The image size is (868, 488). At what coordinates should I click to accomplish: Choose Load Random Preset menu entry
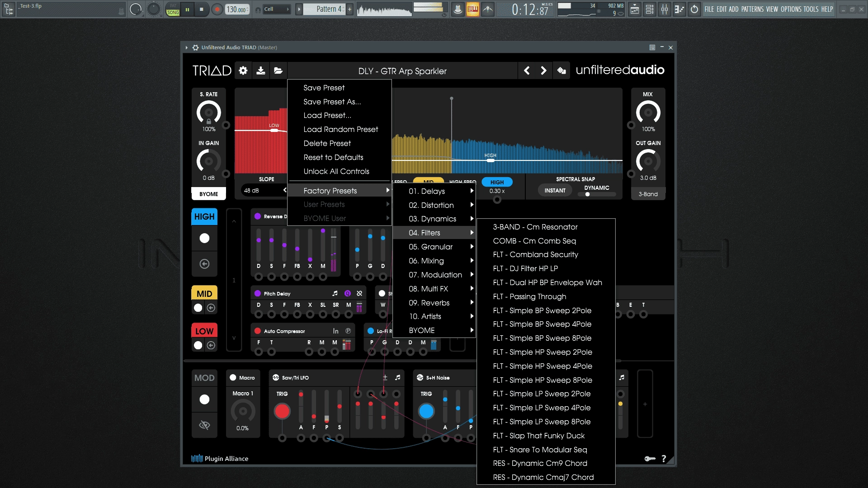339,129
